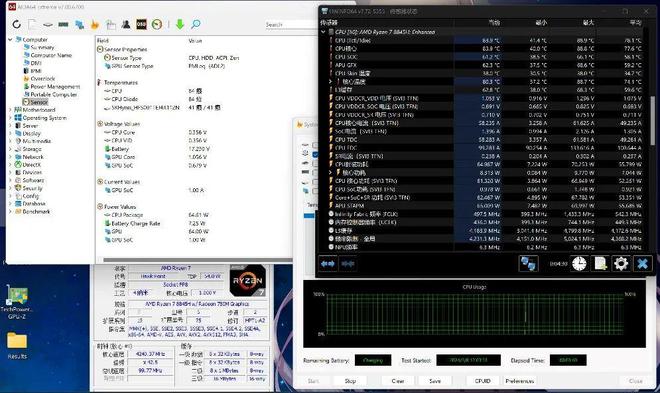Click the green memory module icon in AIDA64 toolbar
660x393 pixels.
pyautogui.click(x=64, y=24)
